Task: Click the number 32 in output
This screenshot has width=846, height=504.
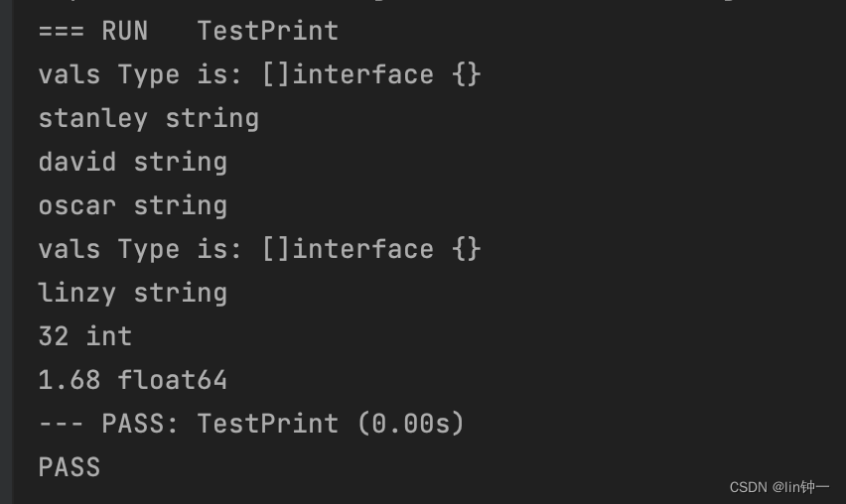Action: pos(54,336)
